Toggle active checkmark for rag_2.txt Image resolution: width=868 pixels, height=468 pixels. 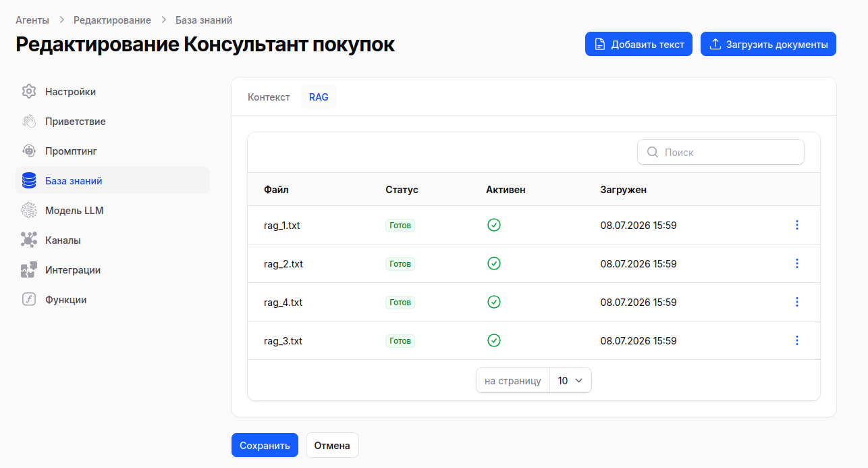[x=494, y=263]
